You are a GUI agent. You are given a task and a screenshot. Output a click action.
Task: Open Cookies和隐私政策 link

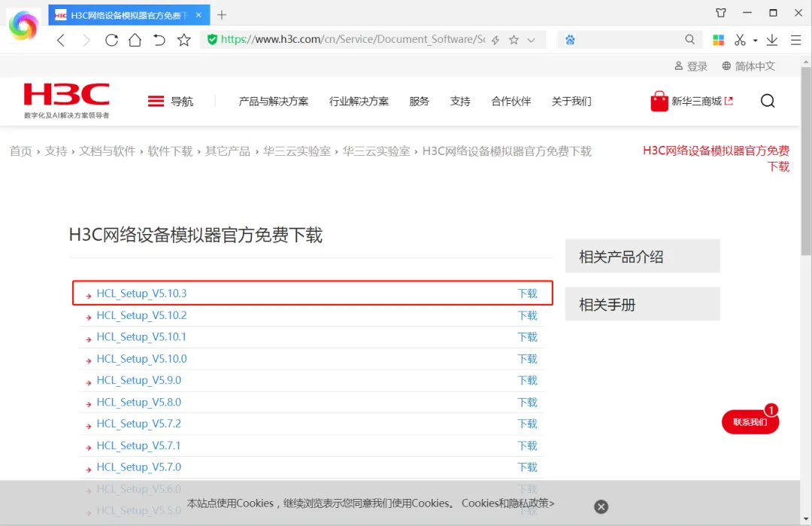click(x=508, y=503)
